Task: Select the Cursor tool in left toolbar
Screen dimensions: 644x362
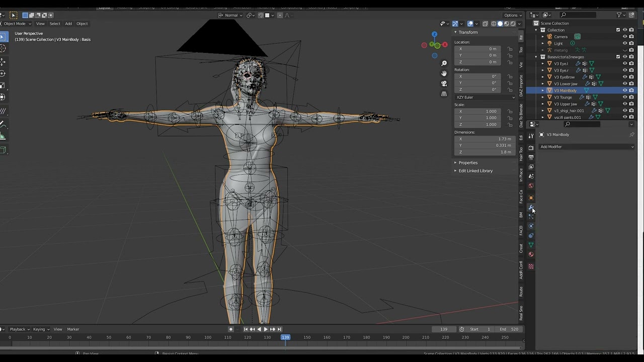Action: 3,49
